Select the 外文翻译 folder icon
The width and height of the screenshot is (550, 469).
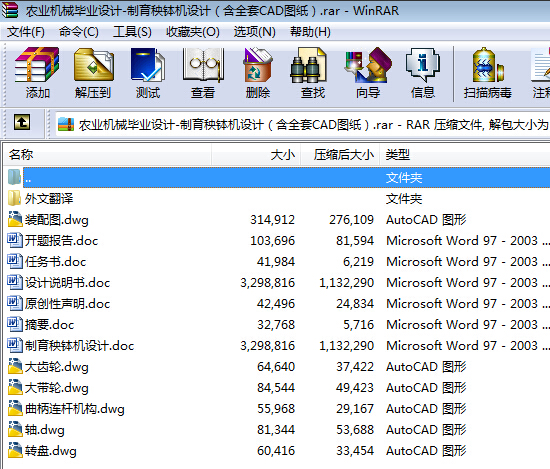(14, 198)
